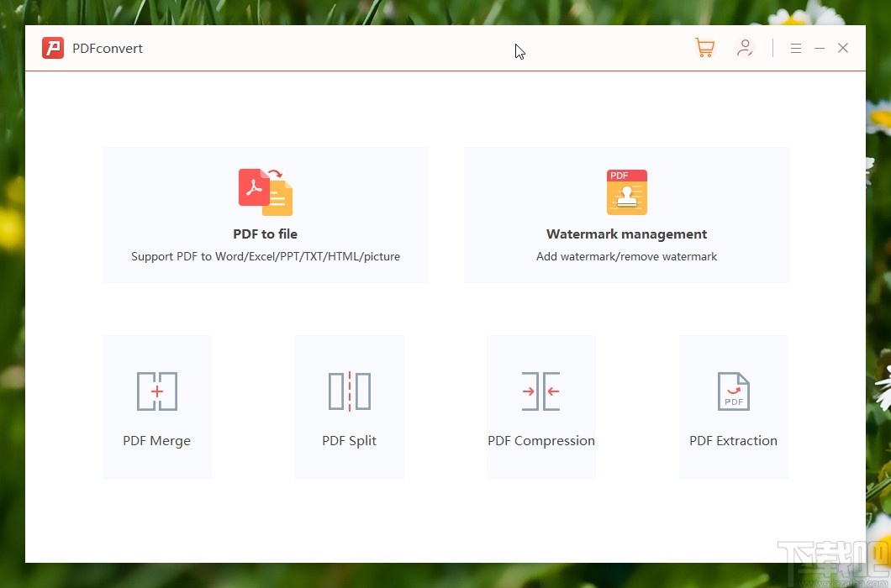Click the PDF Compression arrows icon
This screenshot has width=891, height=588.
[x=541, y=391]
